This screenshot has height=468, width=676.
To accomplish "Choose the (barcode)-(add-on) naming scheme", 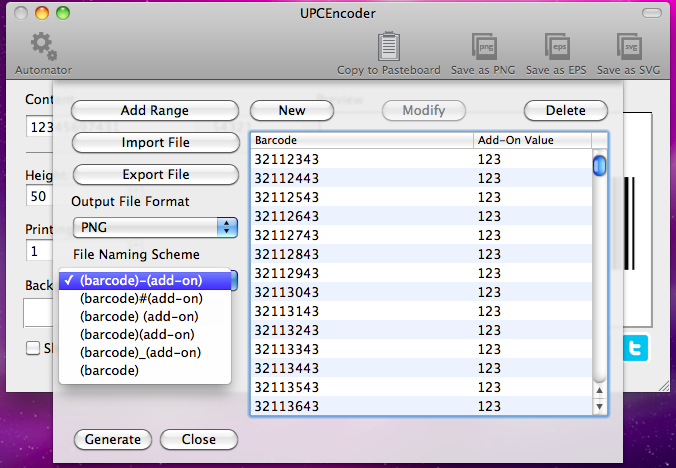I will (145, 281).
